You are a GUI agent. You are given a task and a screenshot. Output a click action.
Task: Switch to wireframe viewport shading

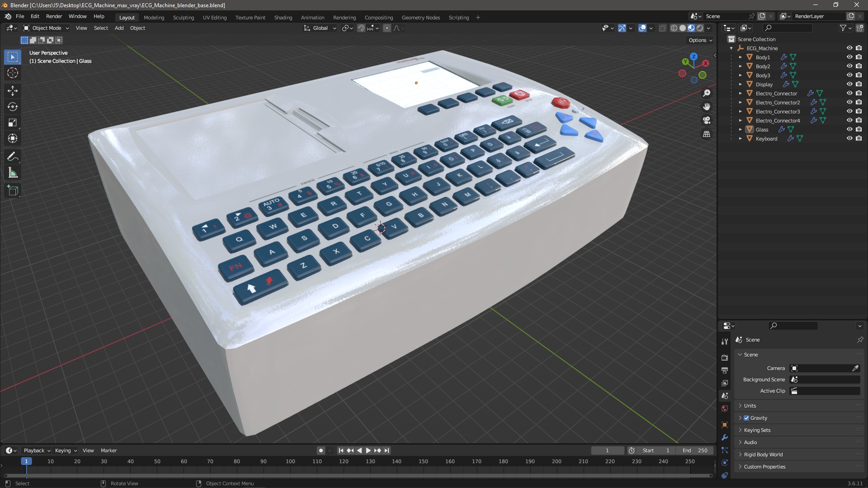pyautogui.click(x=674, y=28)
